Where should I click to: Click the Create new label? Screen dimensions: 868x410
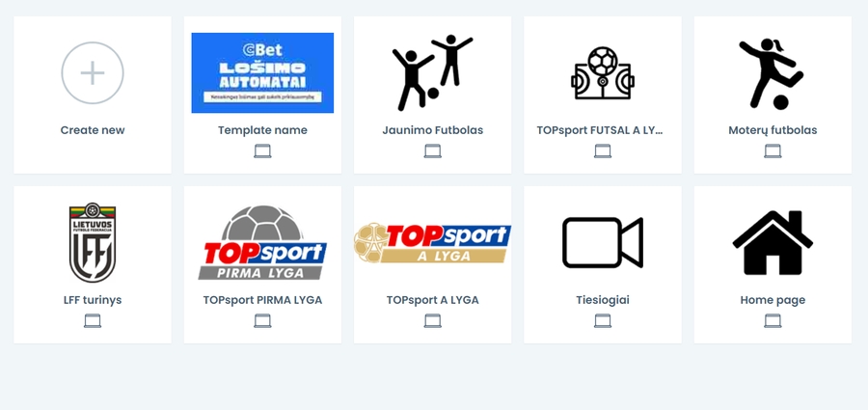[x=93, y=130]
